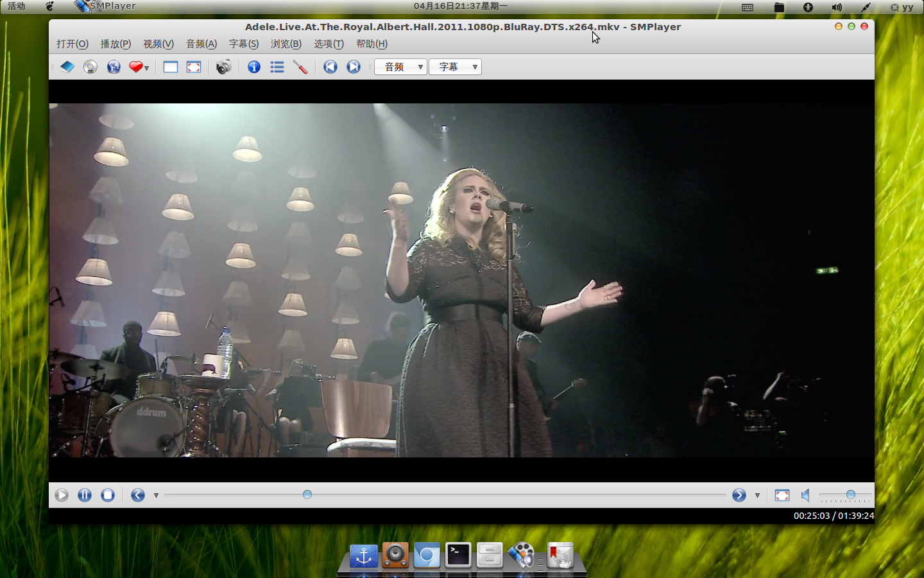924x578 pixels.
Task: Open the 字幕 subtitle dropdown
Action: click(x=455, y=67)
